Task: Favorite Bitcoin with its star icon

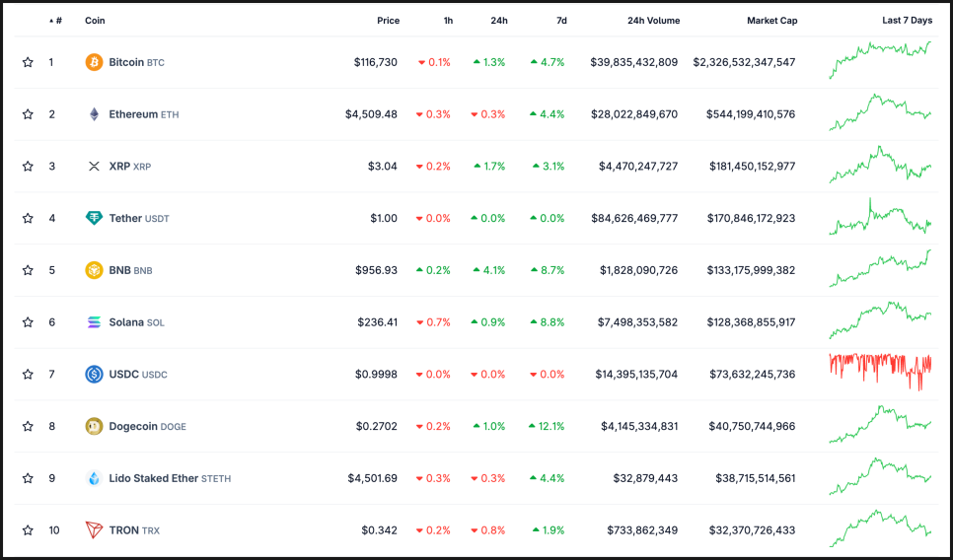Action: tap(28, 62)
